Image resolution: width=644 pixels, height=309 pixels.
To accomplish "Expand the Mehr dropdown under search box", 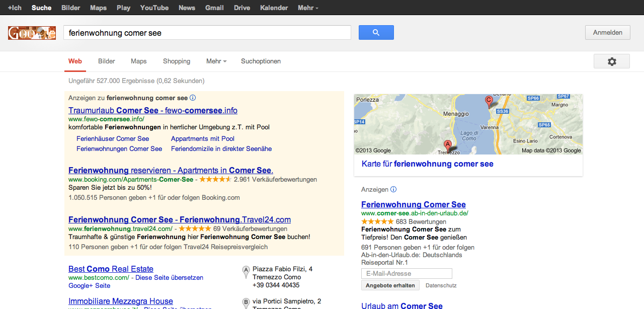I will click(x=216, y=61).
